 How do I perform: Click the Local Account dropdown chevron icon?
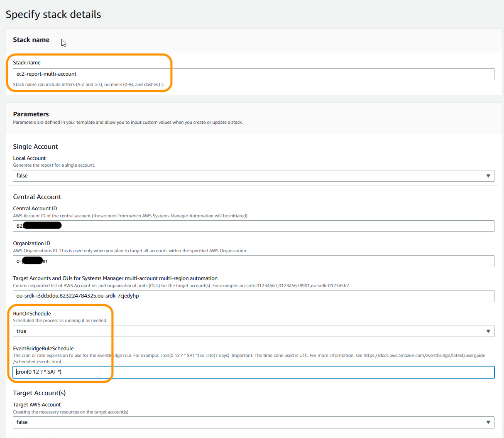point(488,175)
